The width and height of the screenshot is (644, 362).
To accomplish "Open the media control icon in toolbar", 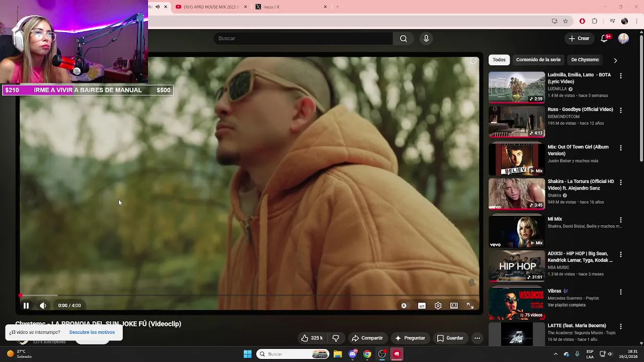I will (x=612, y=21).
